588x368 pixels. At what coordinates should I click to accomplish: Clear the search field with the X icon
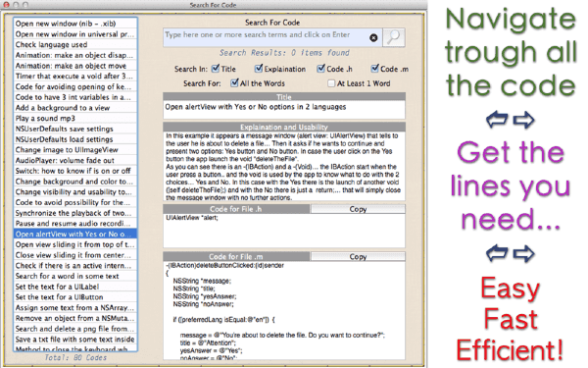tap(373, 37)
